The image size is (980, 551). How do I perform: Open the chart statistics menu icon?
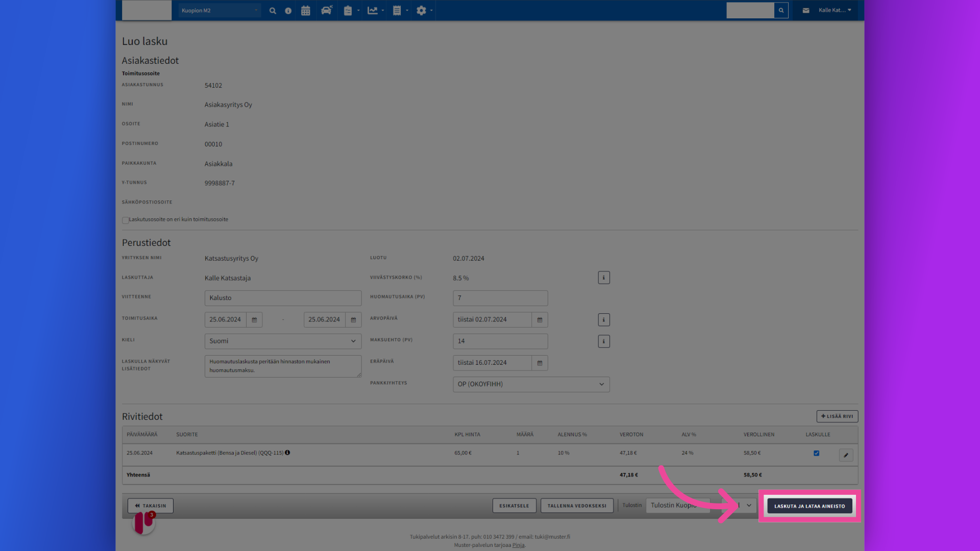375,10
